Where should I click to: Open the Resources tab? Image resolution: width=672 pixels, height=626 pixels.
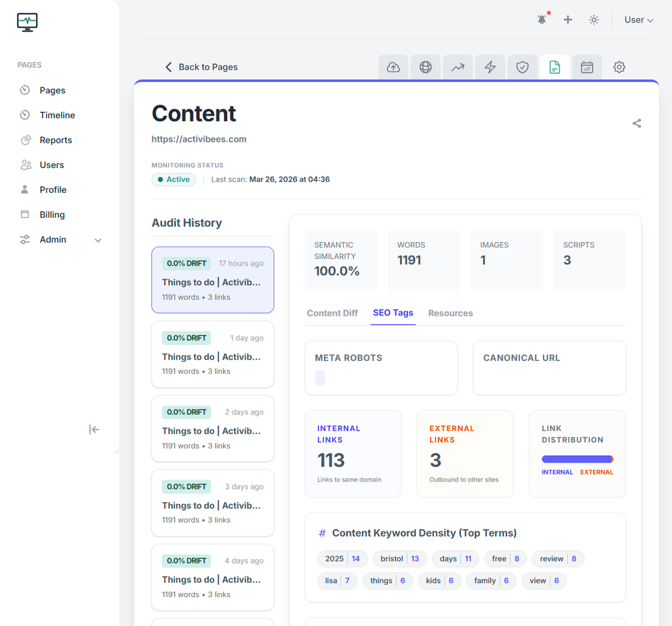click(450, 313)
